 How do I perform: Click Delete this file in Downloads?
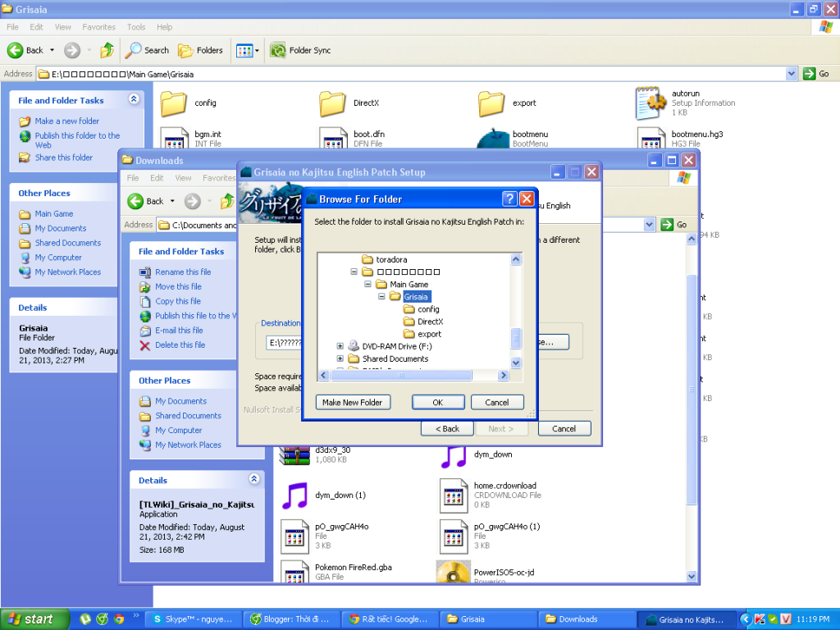tap(180, 345)
